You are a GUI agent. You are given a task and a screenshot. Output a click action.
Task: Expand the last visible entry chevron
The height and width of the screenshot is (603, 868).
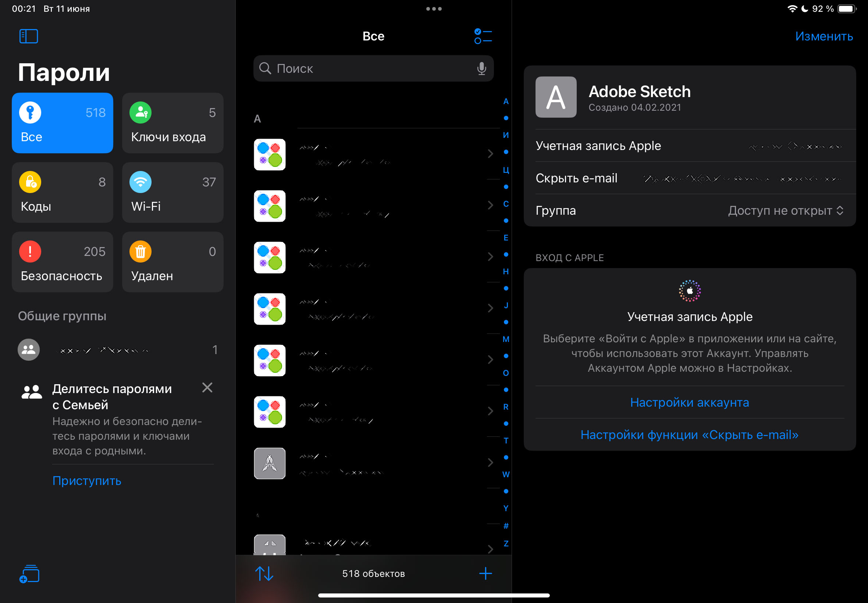tap(490, 549)
